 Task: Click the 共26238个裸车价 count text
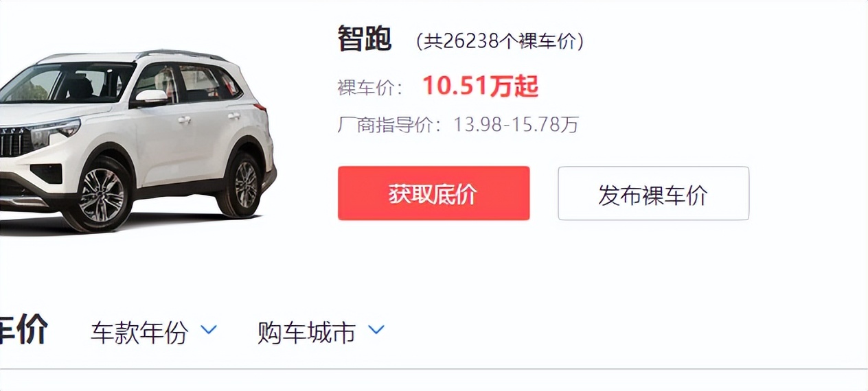(x=500, y=41)
